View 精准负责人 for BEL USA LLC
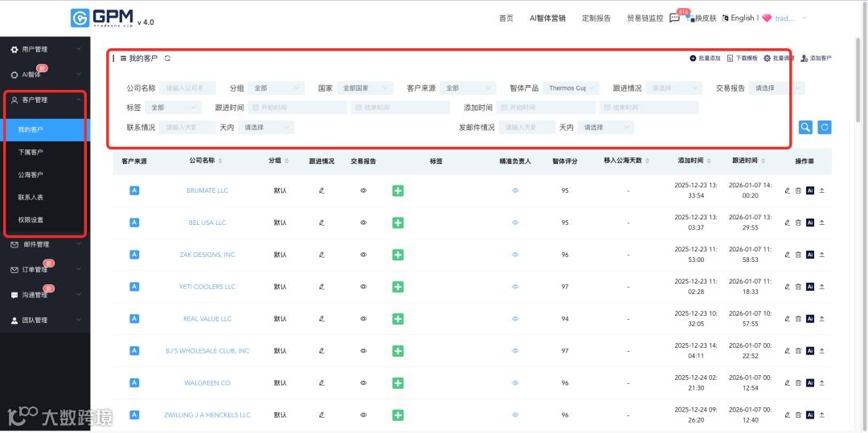Viewport: 868px width, 433px height. coord(515,223)
